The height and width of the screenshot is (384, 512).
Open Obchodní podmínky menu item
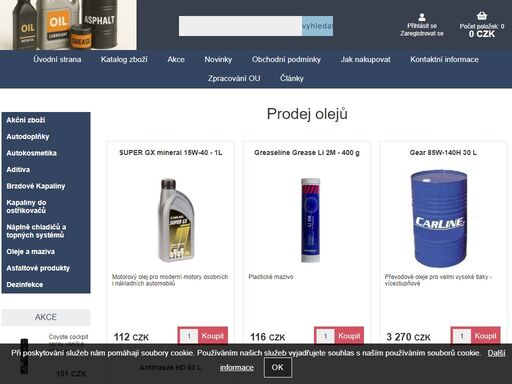pos(286,60)
